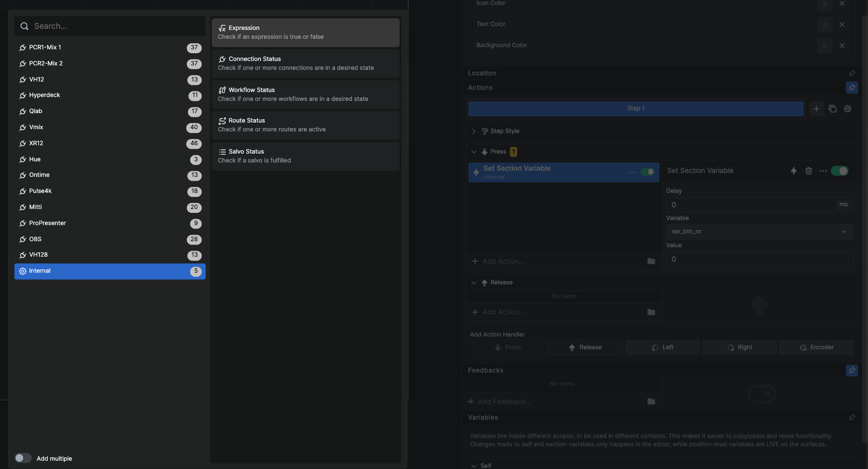Open folder icon beside Add Feedback
Image resolution: width=868 pixels, height=469 pixels.
tap(651, 401)
